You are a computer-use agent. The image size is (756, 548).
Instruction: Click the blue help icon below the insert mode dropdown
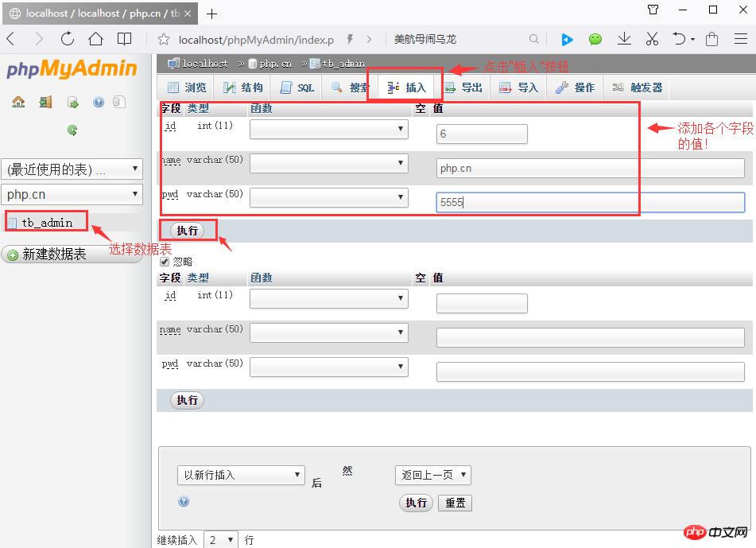pyautogui.click(x=184, y=501)
